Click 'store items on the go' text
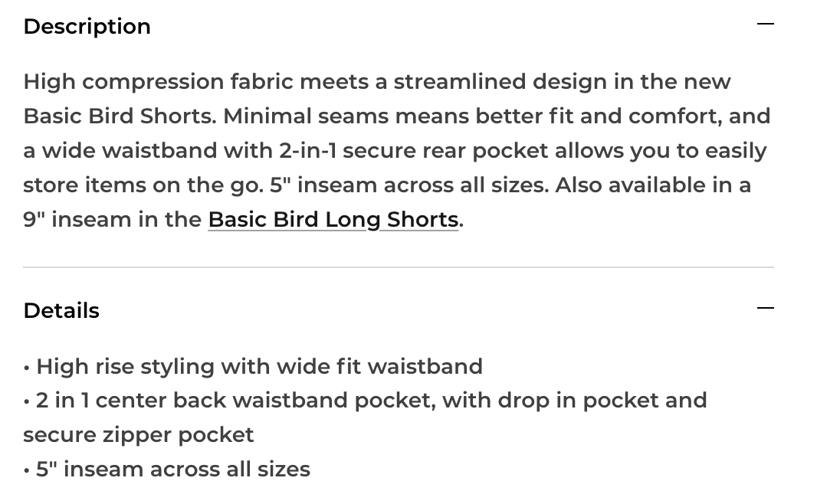Viewport: 817px width, 504px height. pos(143,185)
